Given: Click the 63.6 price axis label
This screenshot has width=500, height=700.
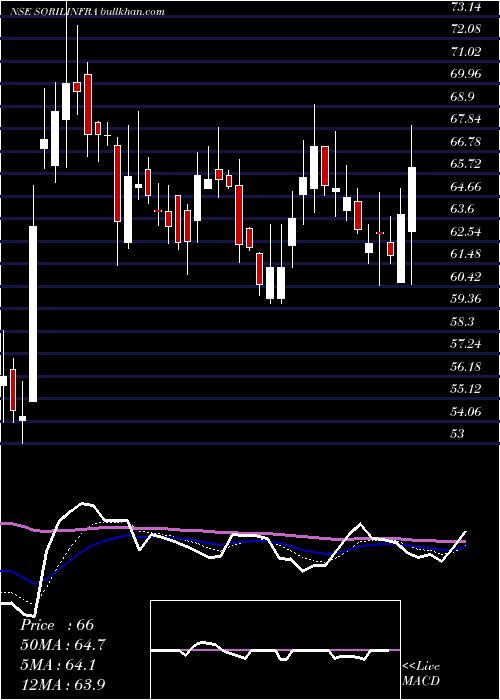Looking at the screenshot, I should click(x=463, y=209).
